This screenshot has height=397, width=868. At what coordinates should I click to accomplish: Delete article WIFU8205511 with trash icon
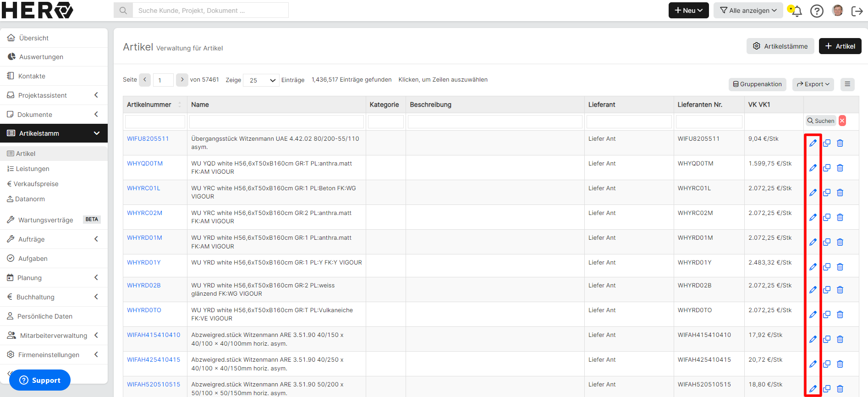(840, 143)
